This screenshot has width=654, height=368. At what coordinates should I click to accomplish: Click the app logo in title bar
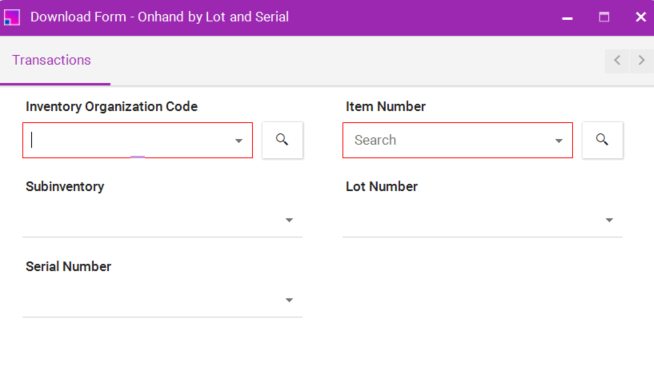pos(12,18)
